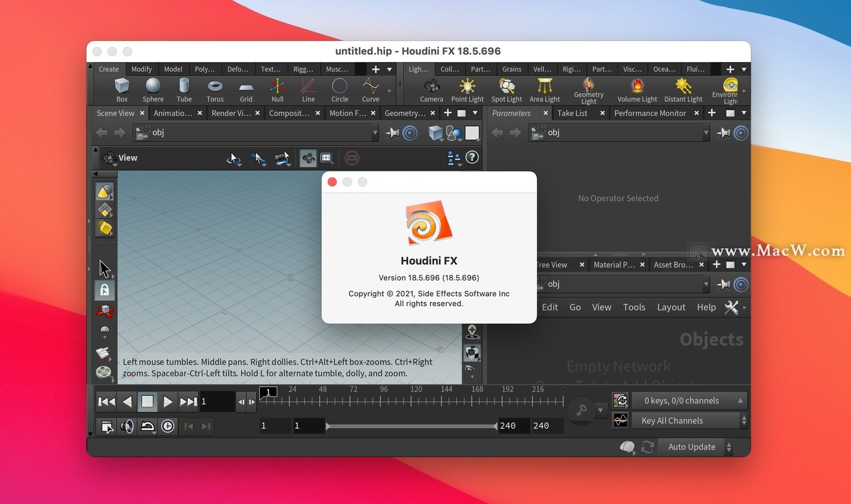
Task: Pick the Circle shelf tool
Action: pyautogui.click(x=340, y=90)
